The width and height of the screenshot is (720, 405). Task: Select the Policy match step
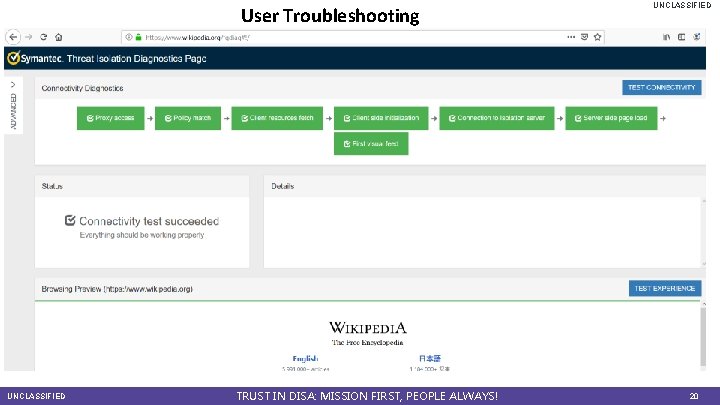pos(188,118)
